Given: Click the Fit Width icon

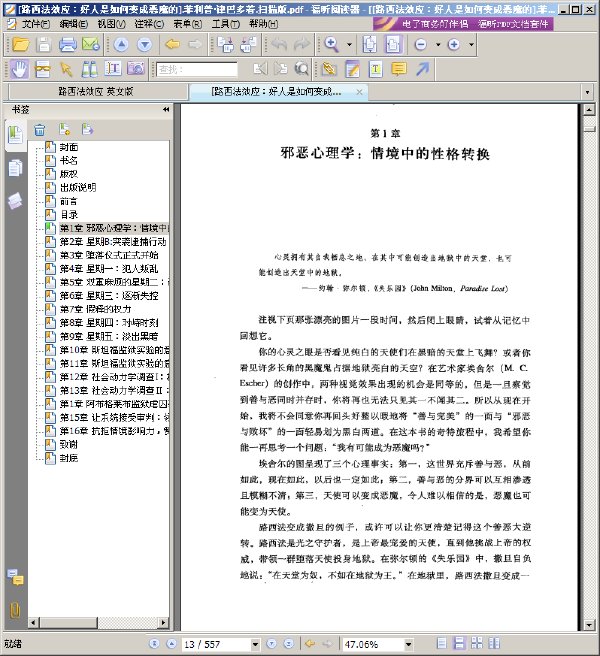Looking at the screenshot, I should pos(393,44).
